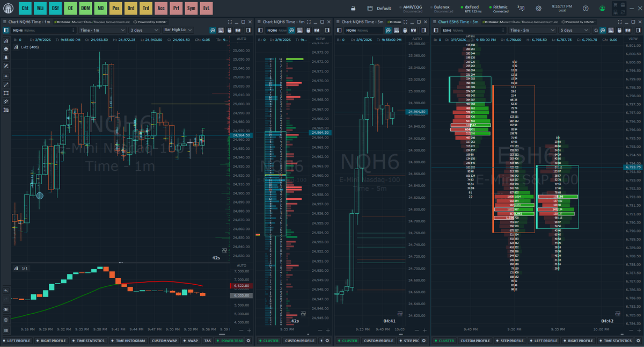Click POWER TRAD tab in first chart footer
This screenshot has width=644, height=347.
230,341
